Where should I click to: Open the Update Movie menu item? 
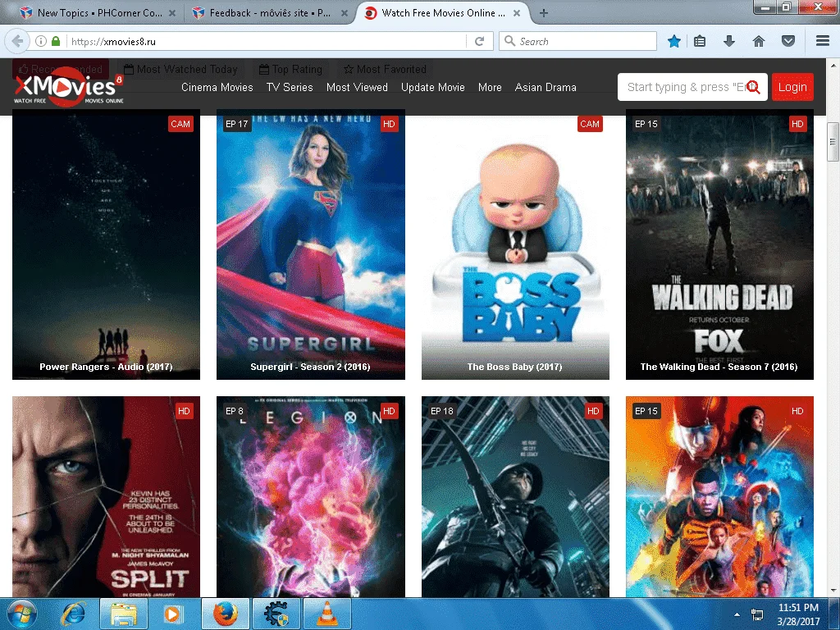coord(433,87)
